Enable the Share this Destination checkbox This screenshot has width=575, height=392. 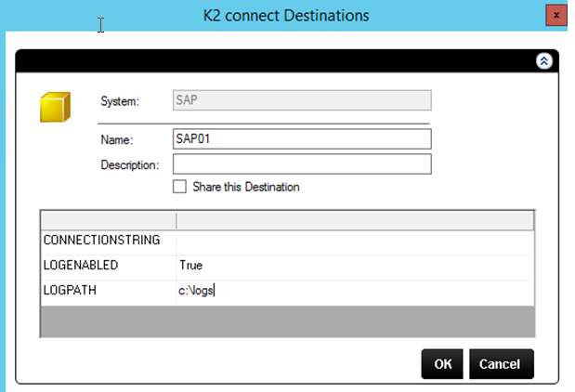tap(179, 187)
